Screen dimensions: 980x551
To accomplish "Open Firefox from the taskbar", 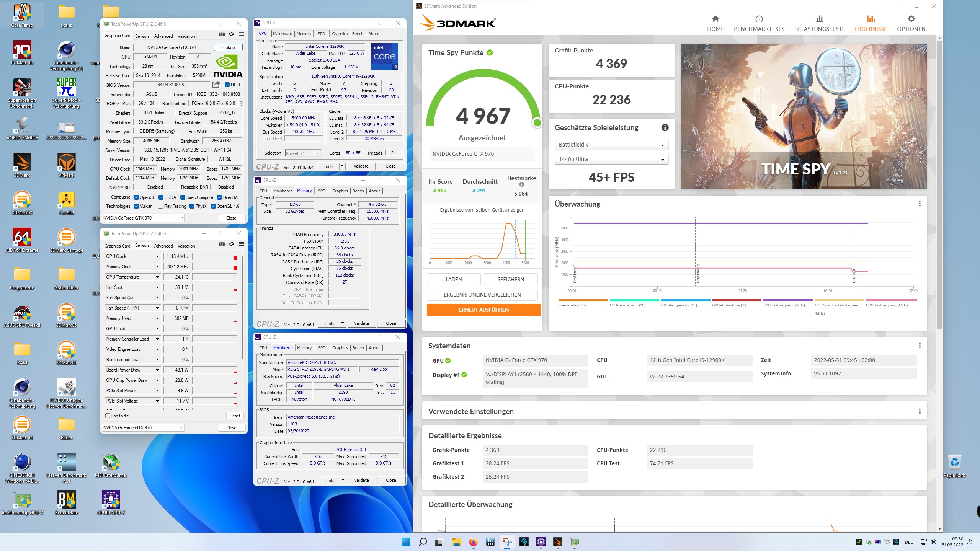I will tap(473, 542).
